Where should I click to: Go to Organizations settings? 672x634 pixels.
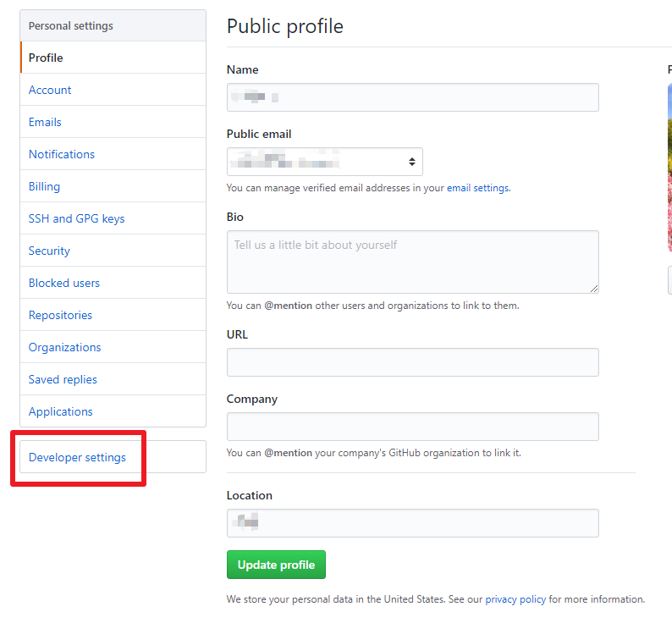pos(64,347)
